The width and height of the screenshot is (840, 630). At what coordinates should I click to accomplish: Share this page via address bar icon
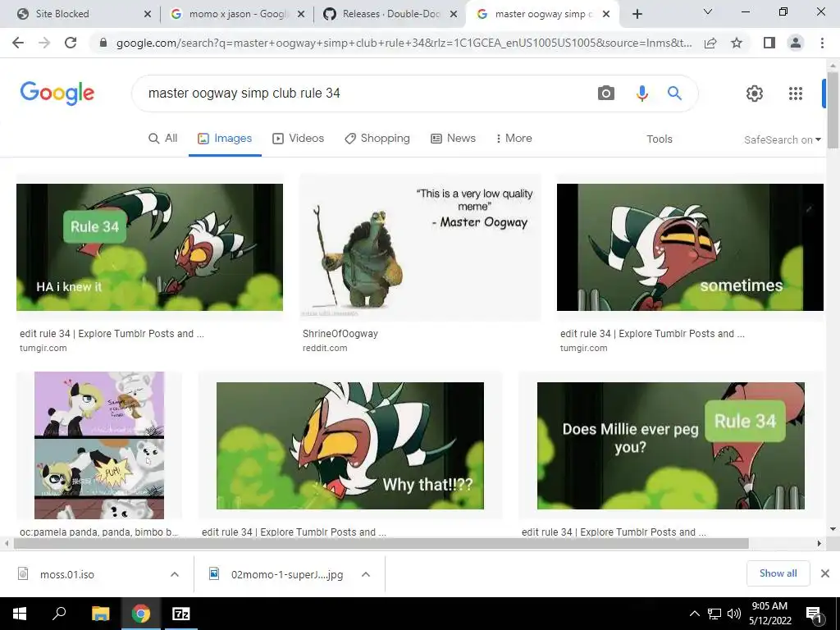click(x=710, y=43)
